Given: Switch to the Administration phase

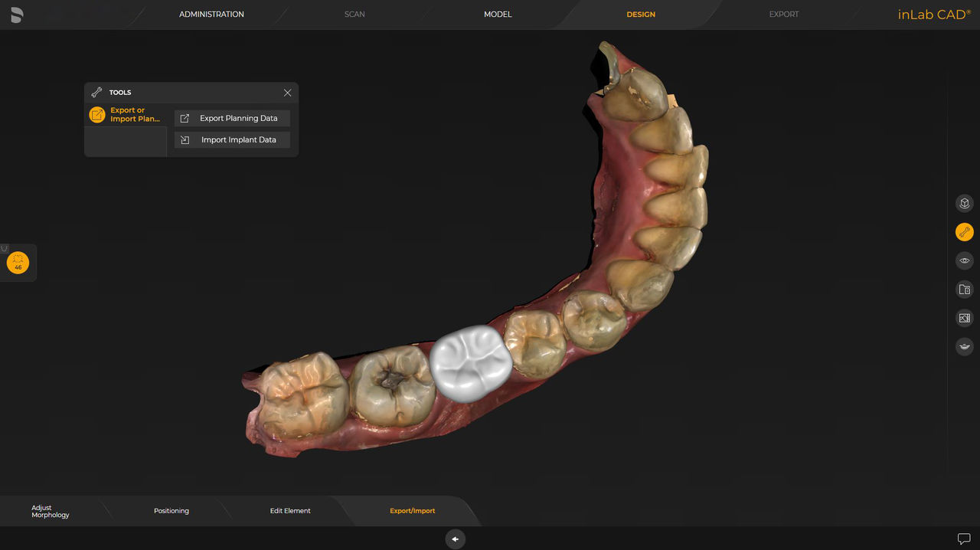Looking at the screenshot, I should [x=211, y=14].
